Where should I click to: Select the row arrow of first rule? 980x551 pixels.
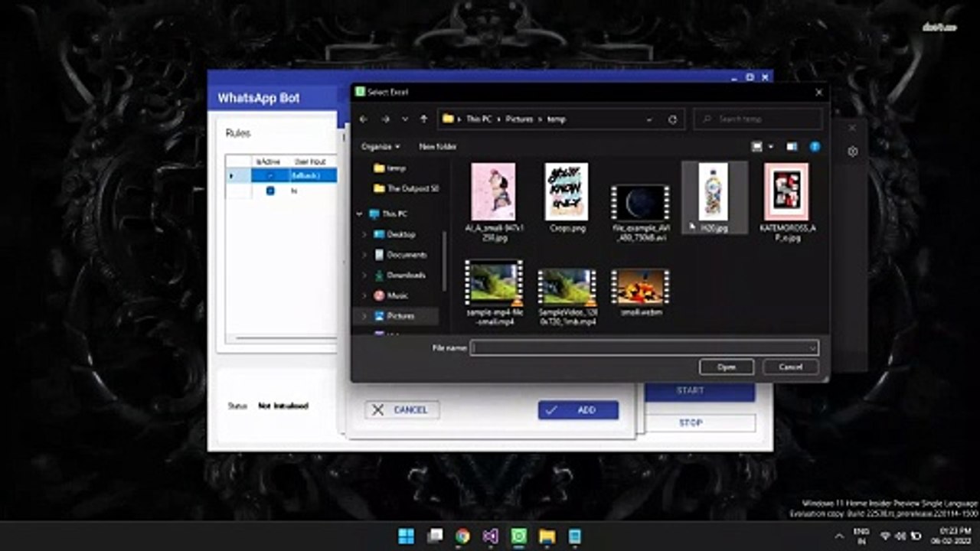233,176
